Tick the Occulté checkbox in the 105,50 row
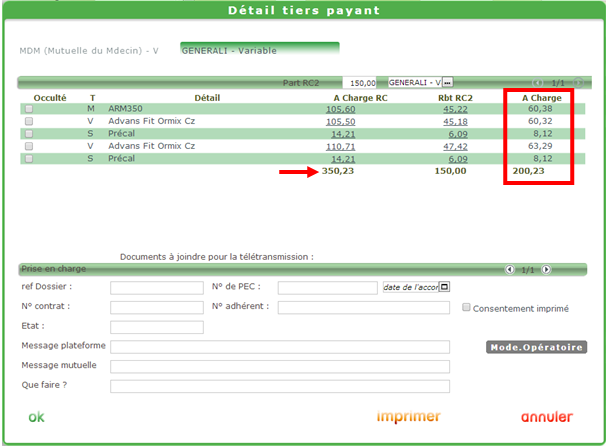 coord(29,122)
